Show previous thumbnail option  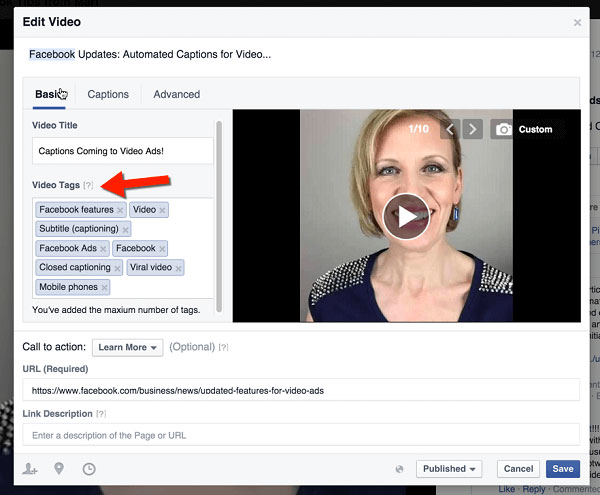pos(450,129)
